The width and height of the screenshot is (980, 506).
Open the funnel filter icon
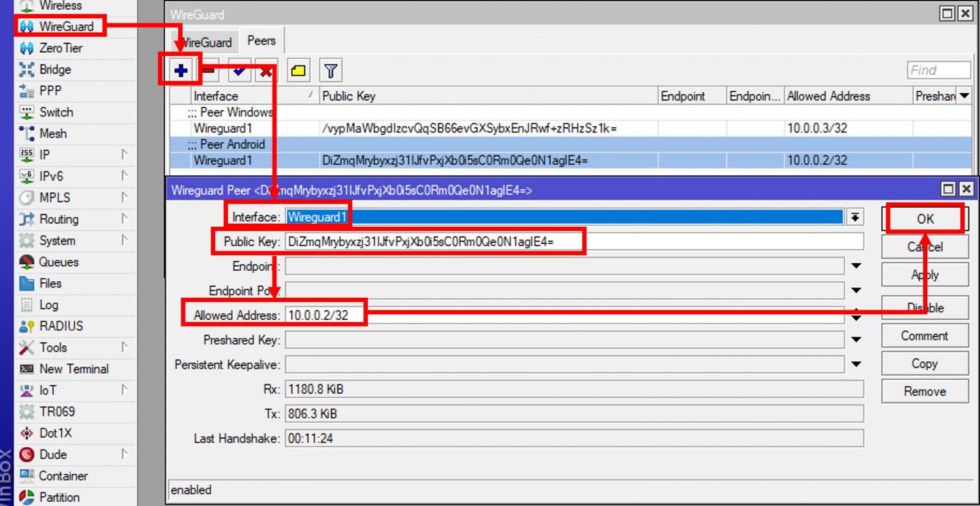[x=331, y=71]
